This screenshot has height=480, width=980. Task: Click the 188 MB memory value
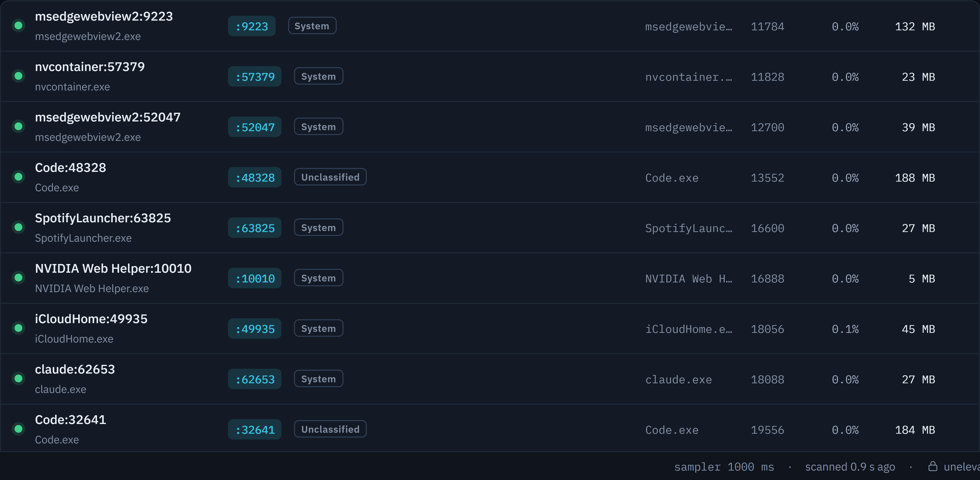915,178
